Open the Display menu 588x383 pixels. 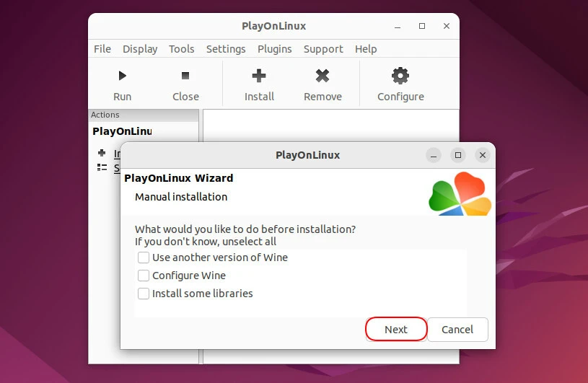click(140, 49)
